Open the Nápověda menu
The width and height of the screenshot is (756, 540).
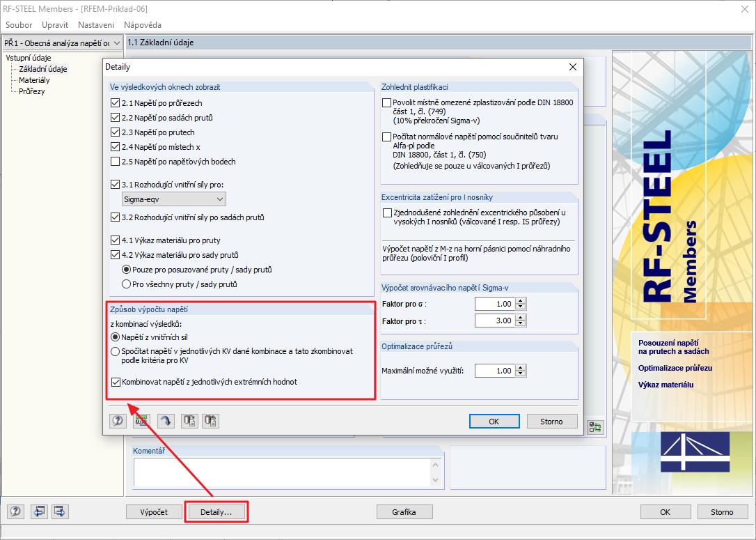[x=142, y=24]
